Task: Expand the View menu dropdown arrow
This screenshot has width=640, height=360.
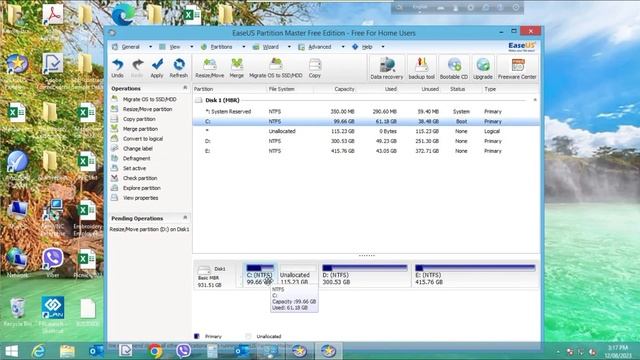Action: (191, 47)
